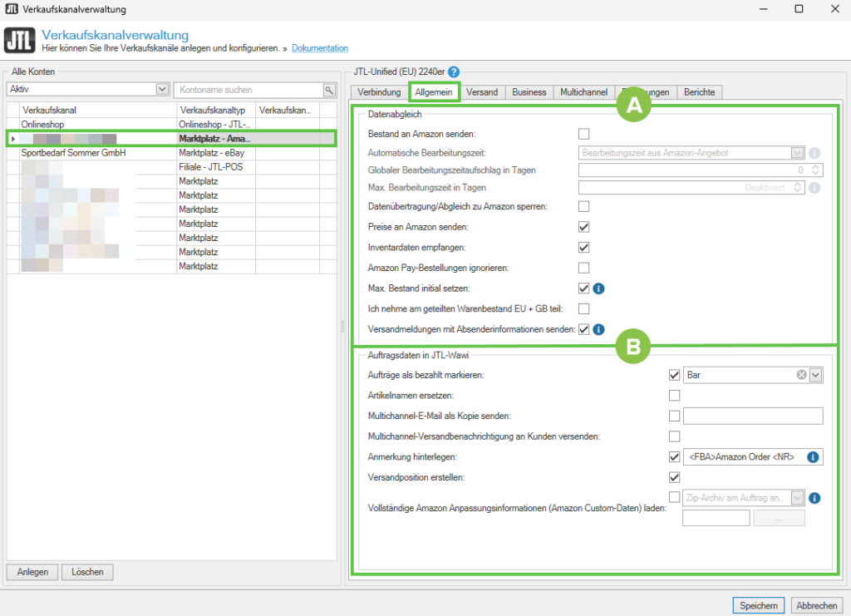
Task: Expand the Bar payment method dropdown
Action: click(x=815, y=375)
